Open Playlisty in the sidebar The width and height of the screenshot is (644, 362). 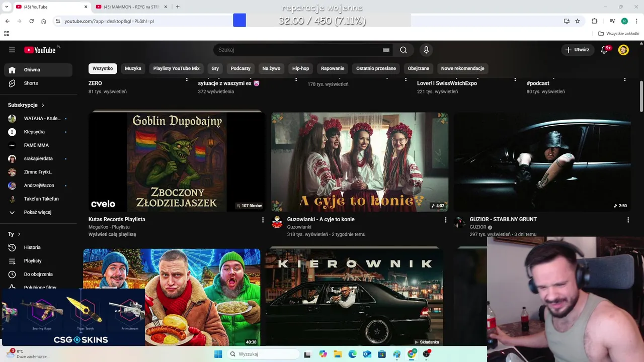[x=38, y=261]
